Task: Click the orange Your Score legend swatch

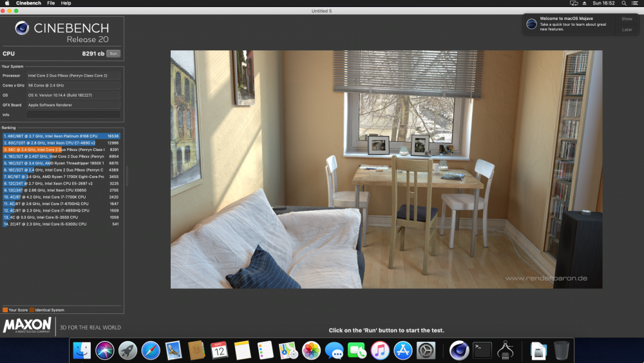Action: pyautogui.click(x=5, y=310)
